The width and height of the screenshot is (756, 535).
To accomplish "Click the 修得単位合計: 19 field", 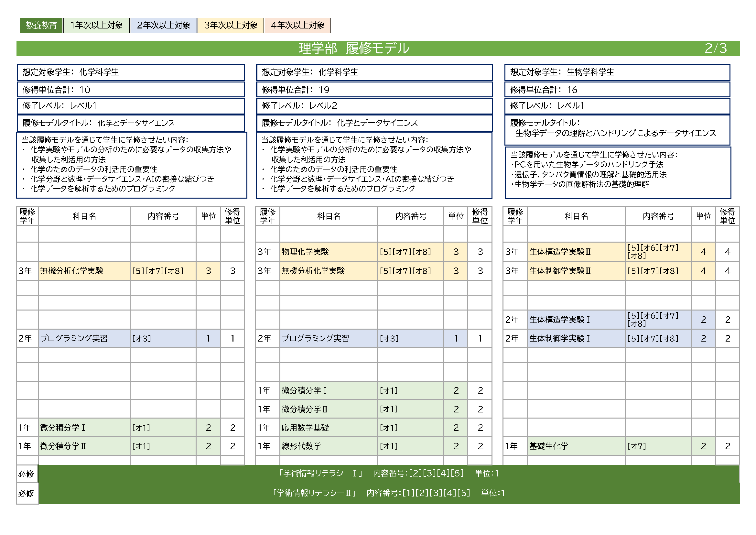I will [374, 90].
